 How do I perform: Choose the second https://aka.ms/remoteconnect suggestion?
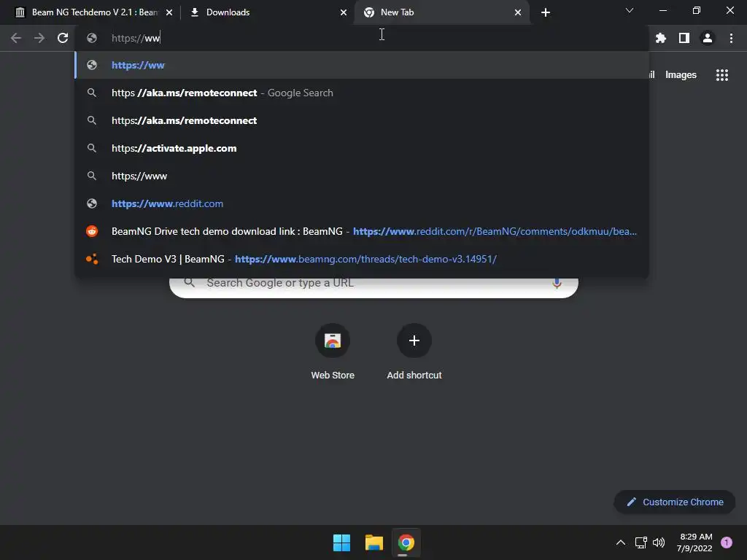(362, 120)
